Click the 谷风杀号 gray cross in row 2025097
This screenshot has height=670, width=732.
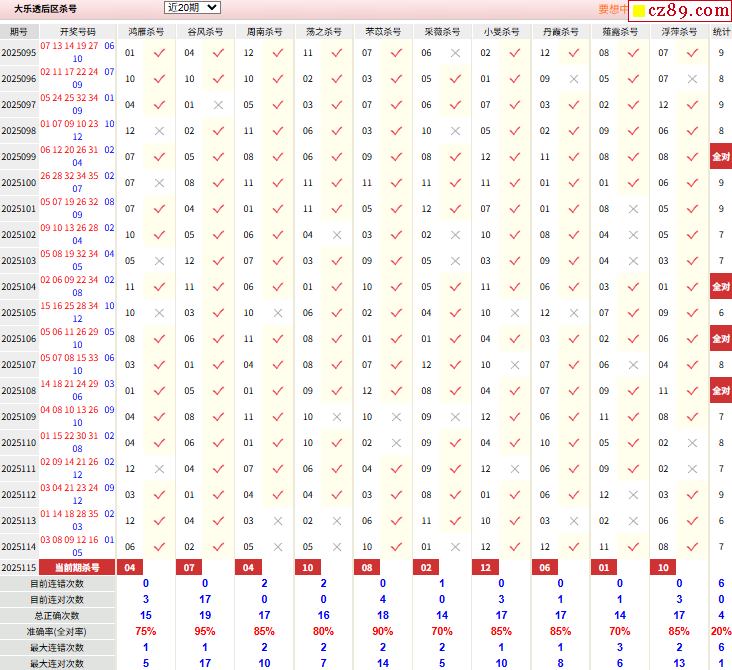tap(218, 105)
